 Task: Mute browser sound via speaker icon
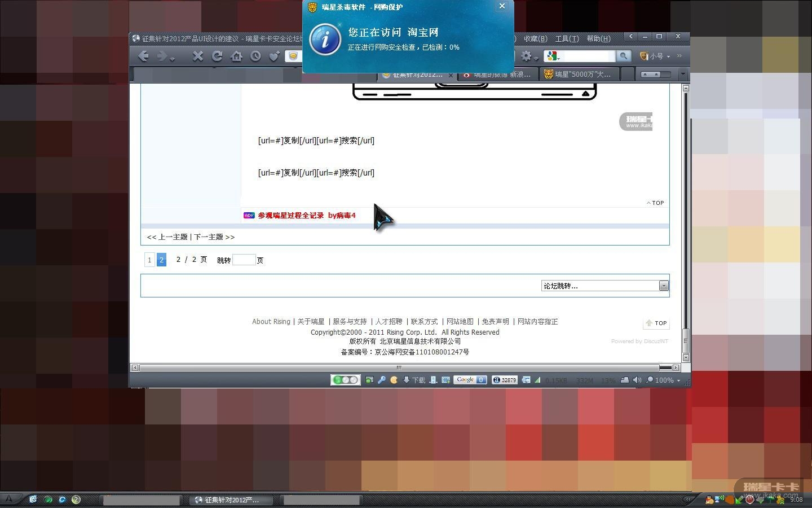coord(637,380)
